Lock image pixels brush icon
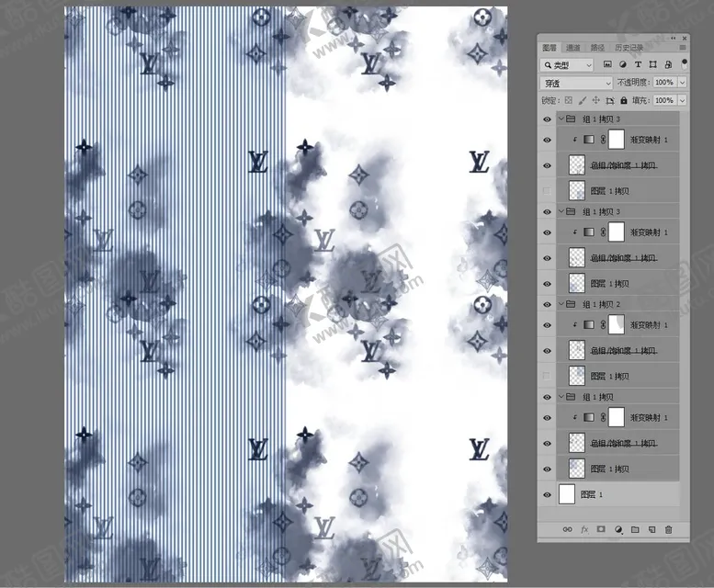Image resolution: width=714 pixels, height=588 pixels. pyautogui.click(x=582, y=100)
